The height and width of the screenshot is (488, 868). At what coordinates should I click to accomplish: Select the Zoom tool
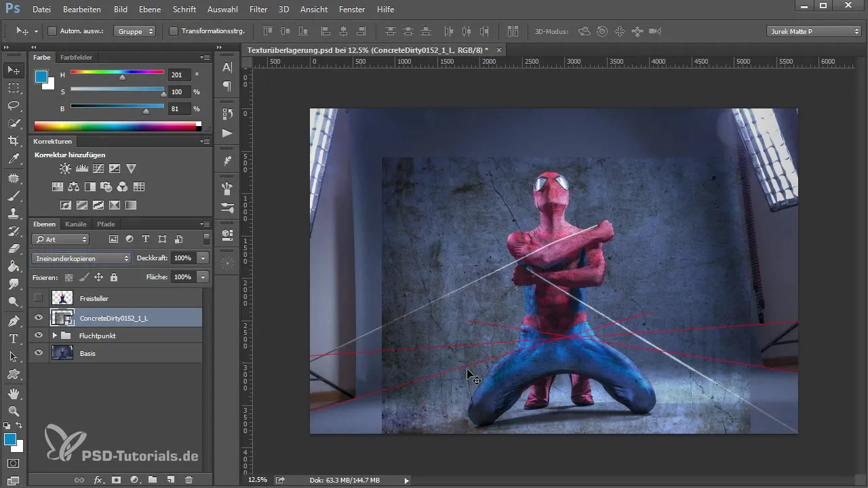point(14,411)
